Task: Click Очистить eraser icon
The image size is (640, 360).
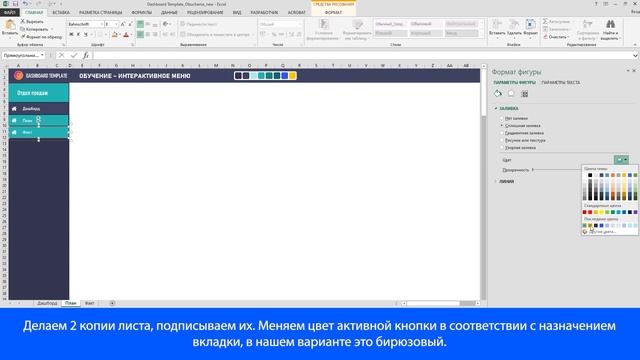Action: click(x=545, y=37)
